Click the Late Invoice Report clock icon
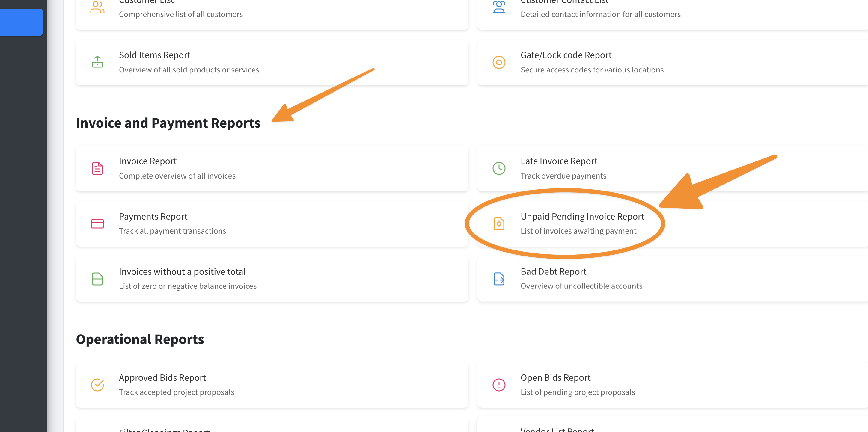Viewport: 868px width, 432px height. (x=499, y=168)
